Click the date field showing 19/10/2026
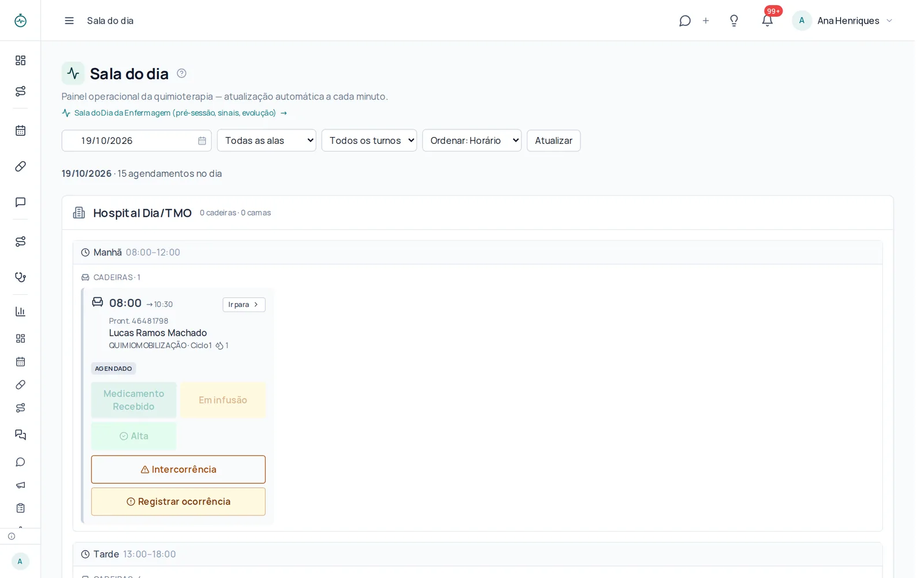The height and width of the screenshot is (578, 924). (136, 140)
